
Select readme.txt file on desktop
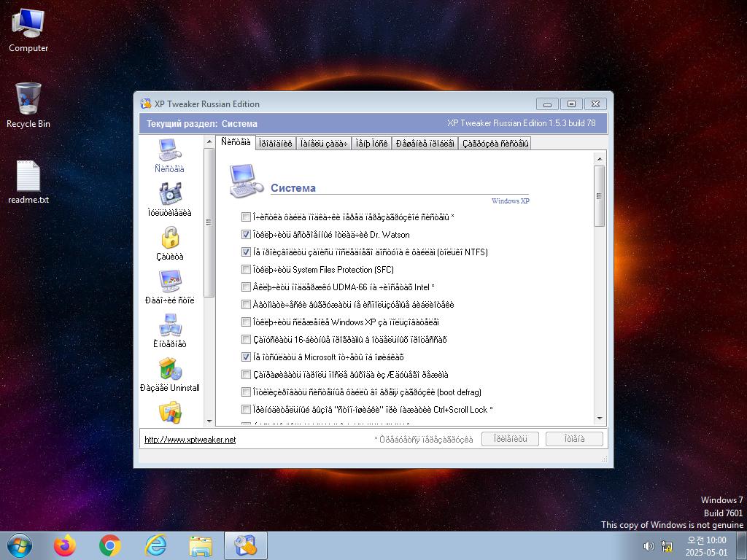click(28, 182)
